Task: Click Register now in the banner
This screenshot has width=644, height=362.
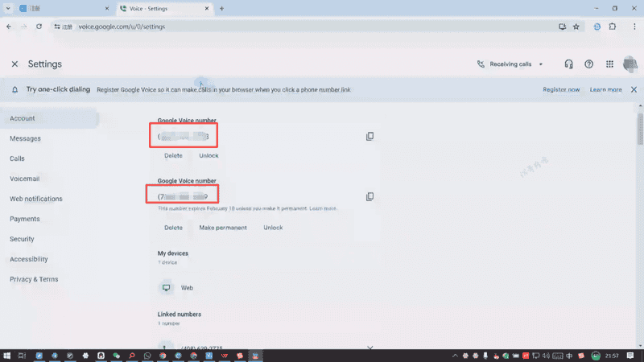Action: [561, 89]
